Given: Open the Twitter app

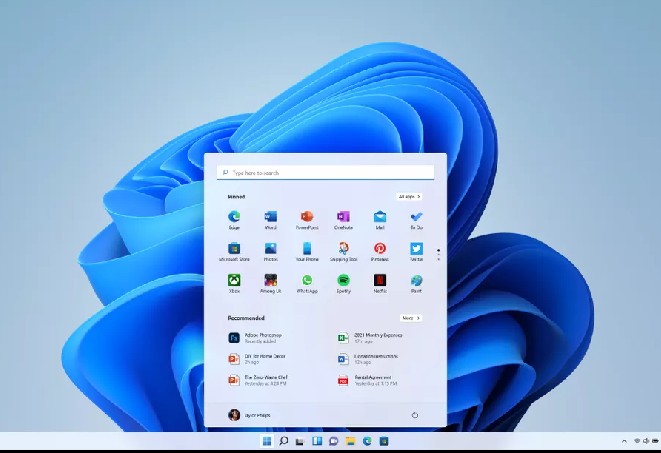Looking at the screenshot, I should tap(416, 252).
